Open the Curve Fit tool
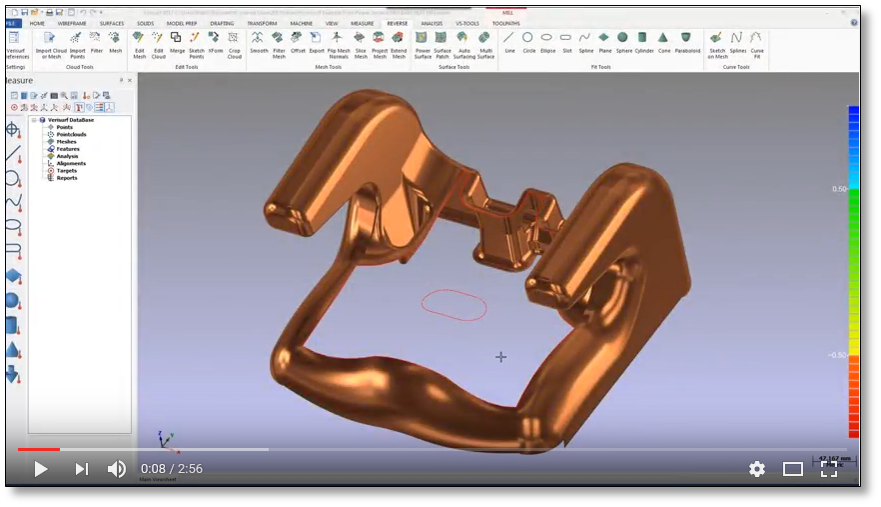881x507 pixels. pyautogui.click(x=757, y=45)
